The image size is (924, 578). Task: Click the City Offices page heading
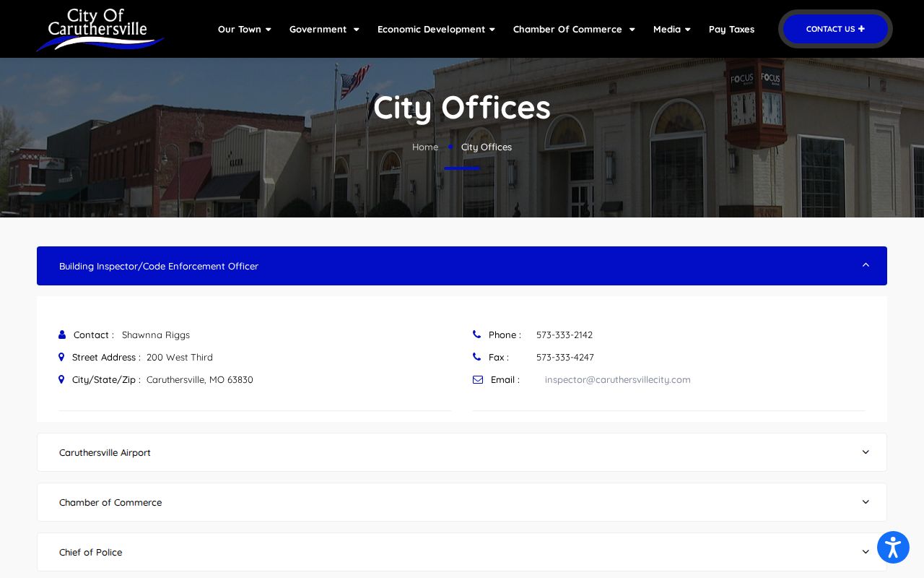tap(462, 108)
